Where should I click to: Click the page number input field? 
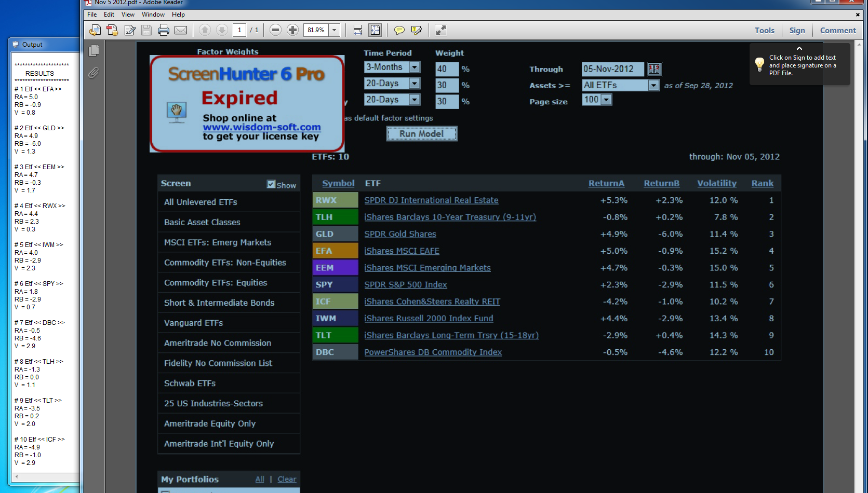coord(239,30)
